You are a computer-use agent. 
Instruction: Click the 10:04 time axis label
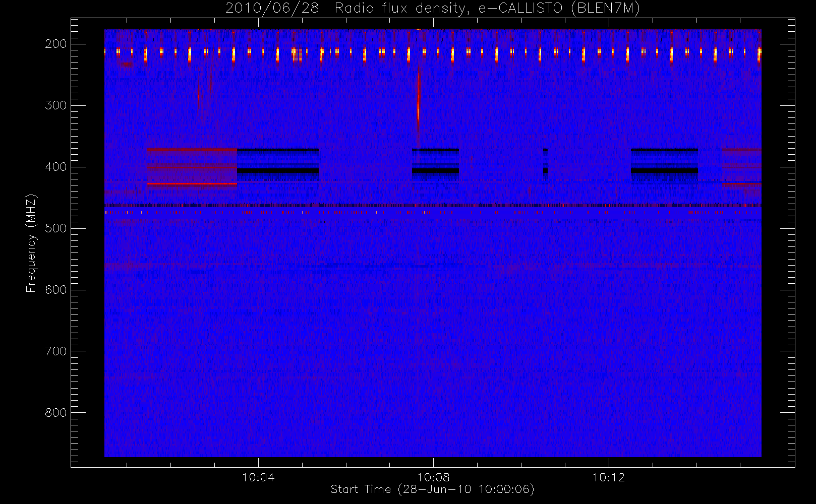[x=258, y=477]
